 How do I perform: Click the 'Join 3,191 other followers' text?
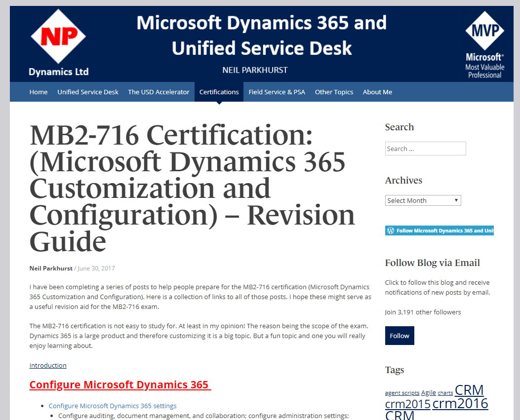tap(423, 312)
